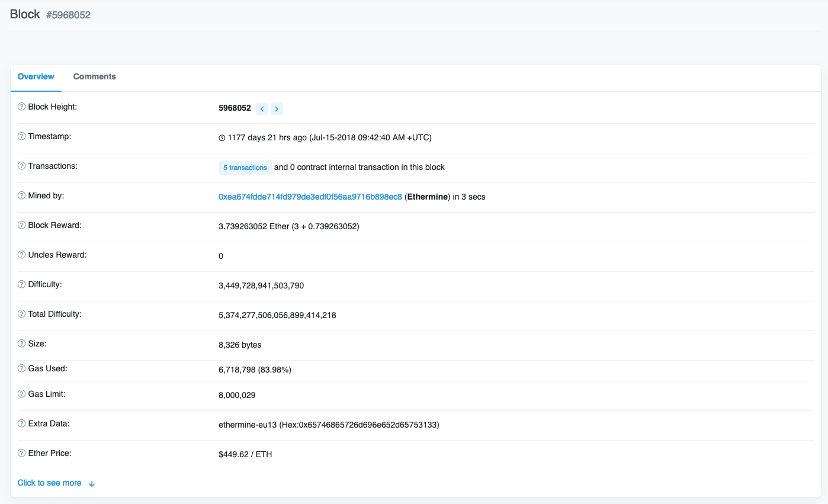Click the Extra Data label
The height and width of the screenshot is (504, 828).
(x=50, y=424)
